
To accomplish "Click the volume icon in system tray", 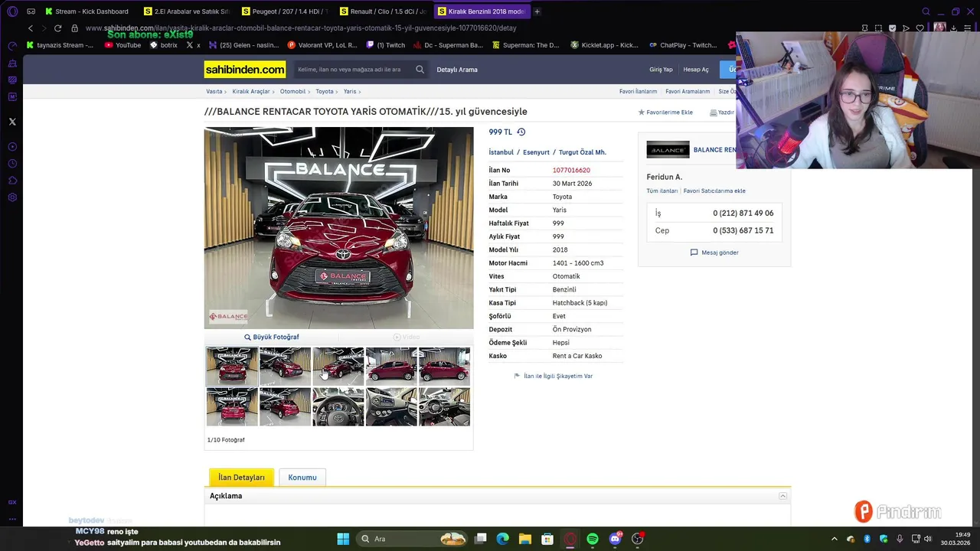I will tap(929, 539).
